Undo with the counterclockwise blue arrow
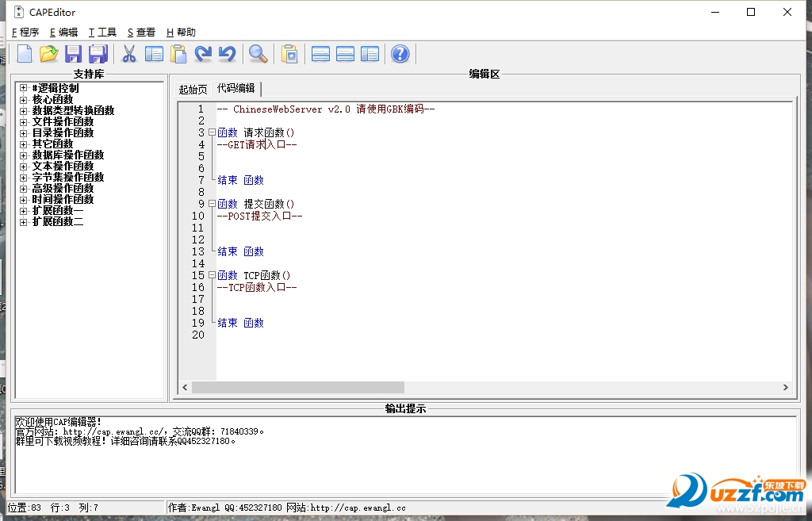This screenshot has width=812, height=521. (x=227, y=54)
